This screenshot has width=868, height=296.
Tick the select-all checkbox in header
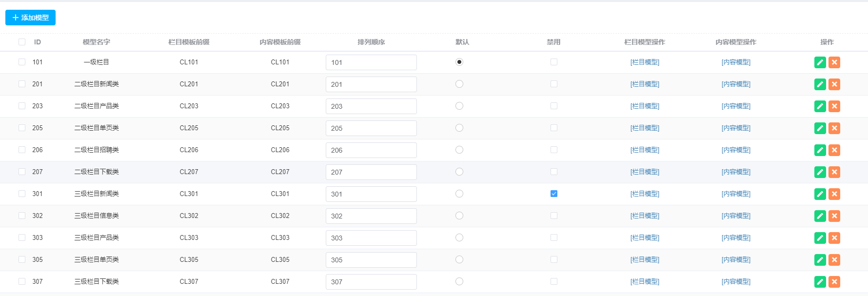click(x=22, y=42)
